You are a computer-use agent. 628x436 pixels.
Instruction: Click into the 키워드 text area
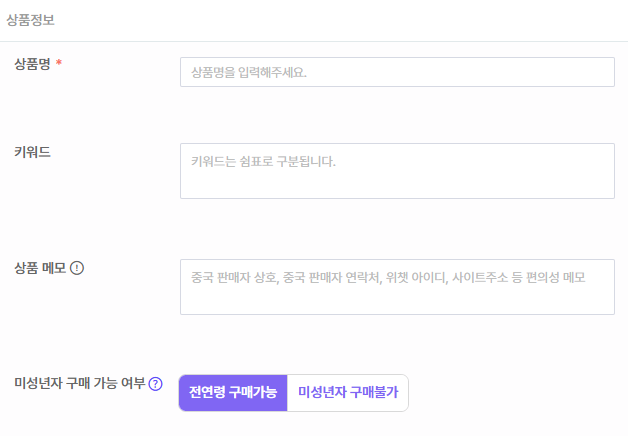pos(397,171)
